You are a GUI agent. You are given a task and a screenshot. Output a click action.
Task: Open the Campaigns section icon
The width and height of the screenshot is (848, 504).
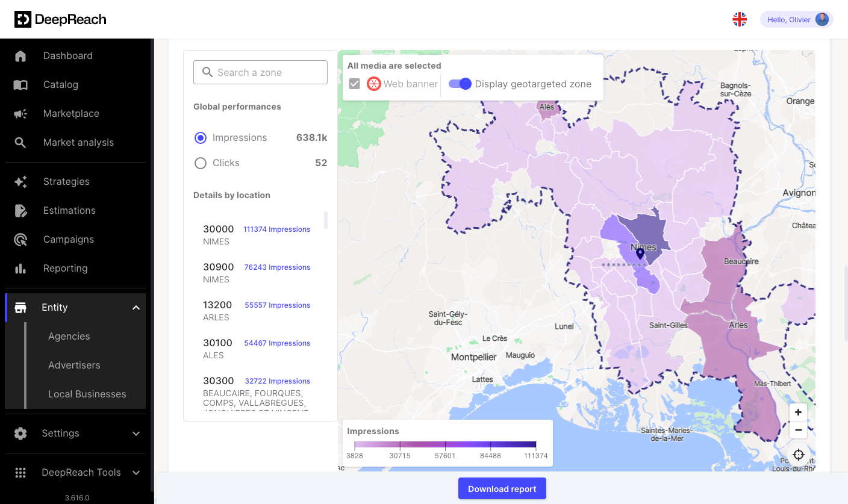coord(20,239)
